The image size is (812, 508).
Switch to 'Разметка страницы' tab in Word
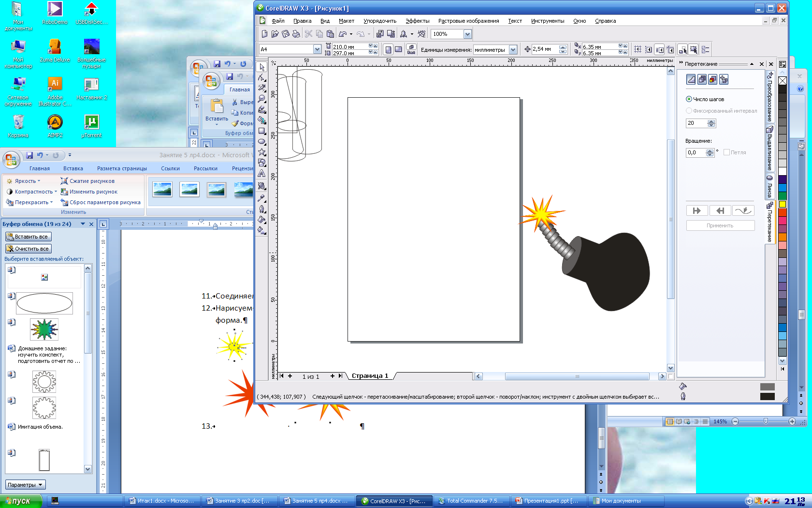click(122, 168)
